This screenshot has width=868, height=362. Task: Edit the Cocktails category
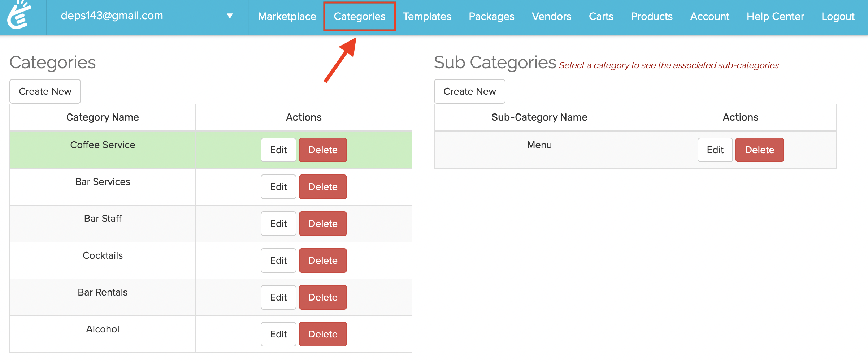click(x=278, y=260)
